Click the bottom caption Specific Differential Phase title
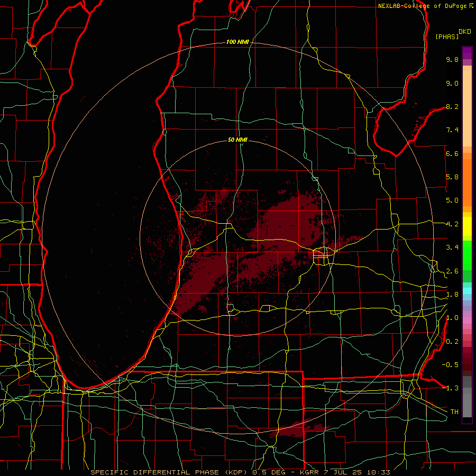Screen dimensions: 476x476 coord(170,472)
